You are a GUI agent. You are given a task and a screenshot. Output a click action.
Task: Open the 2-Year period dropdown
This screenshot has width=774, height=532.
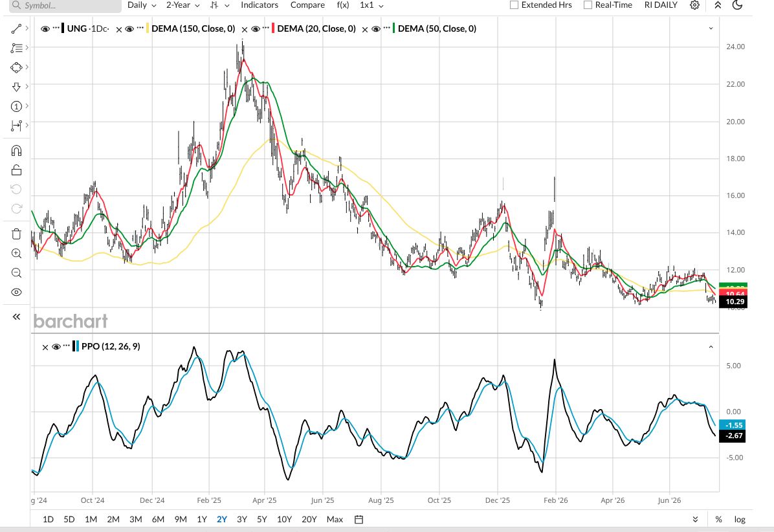pos(182,5)
